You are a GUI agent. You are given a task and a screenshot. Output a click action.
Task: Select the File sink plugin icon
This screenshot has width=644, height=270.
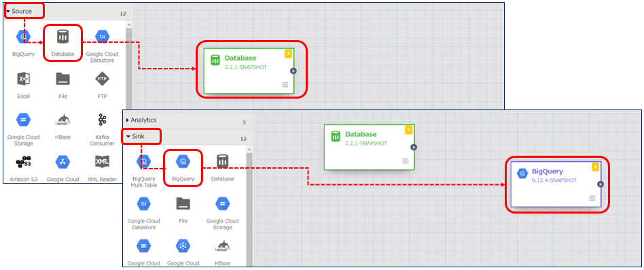click(x=183, y=203)
